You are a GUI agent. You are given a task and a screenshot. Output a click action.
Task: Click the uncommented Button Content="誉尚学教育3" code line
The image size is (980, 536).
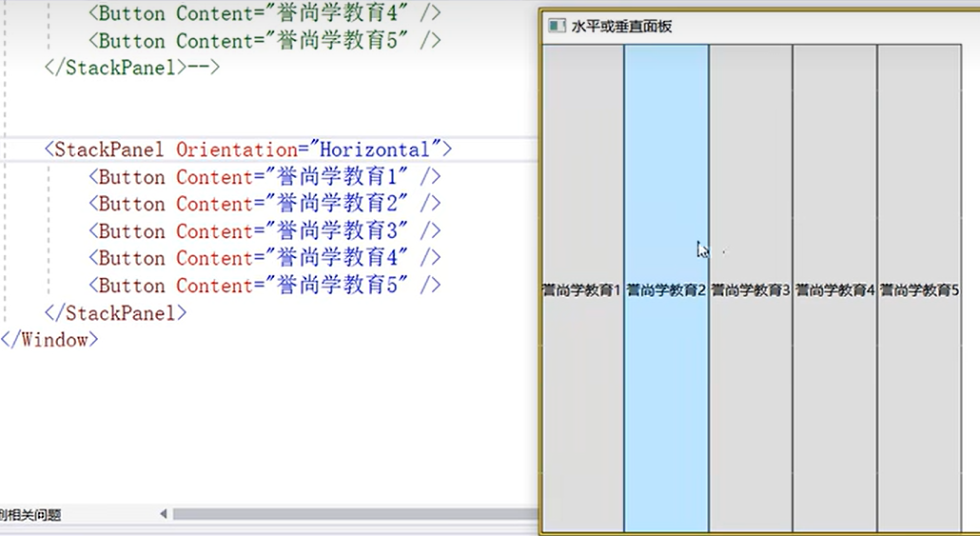[265, 231]
